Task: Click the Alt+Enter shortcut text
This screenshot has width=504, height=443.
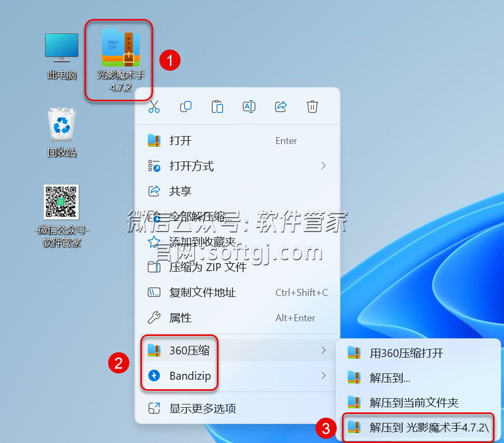Action: coord(295,317)
